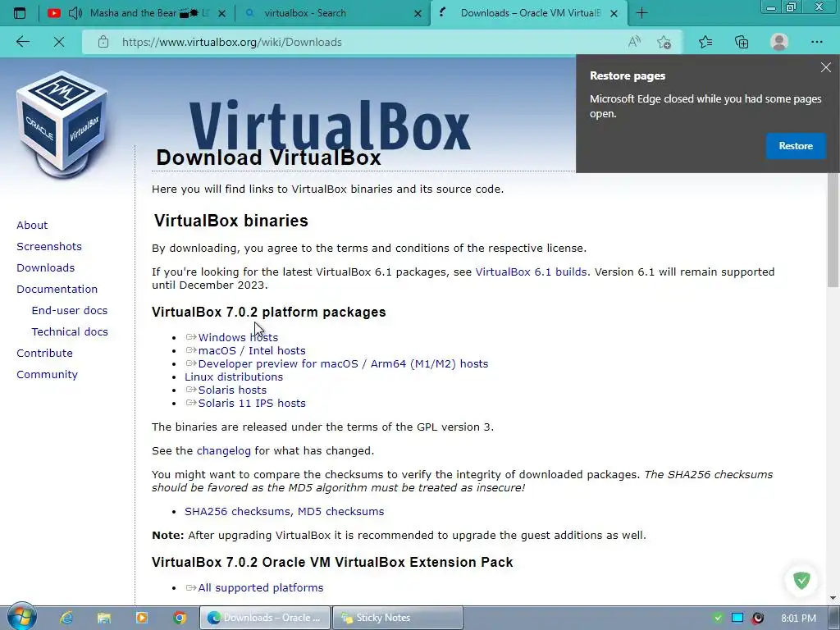Download the Solaris 11 IPS hosts package
Image resolution: width=840 pixels, height=630 pixels.
click(252, 403)
